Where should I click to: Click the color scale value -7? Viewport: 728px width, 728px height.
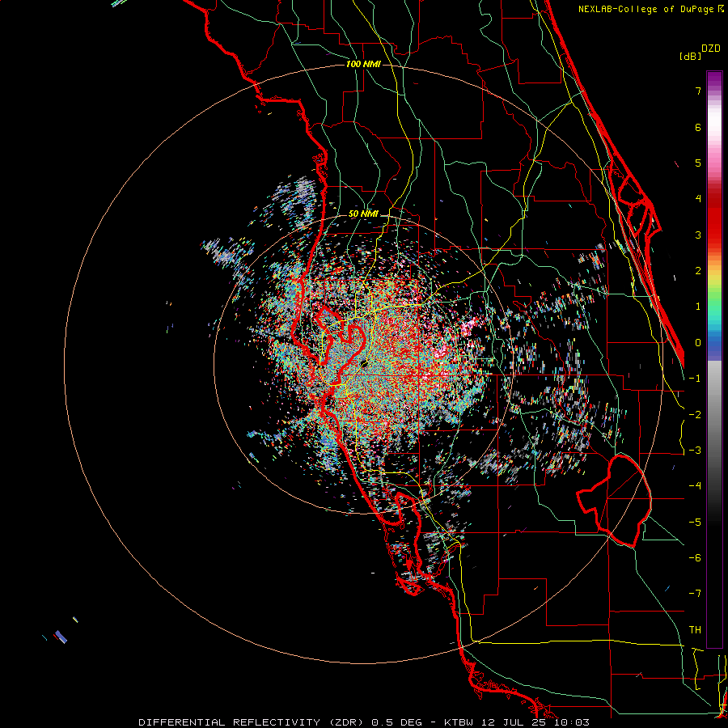695,594
